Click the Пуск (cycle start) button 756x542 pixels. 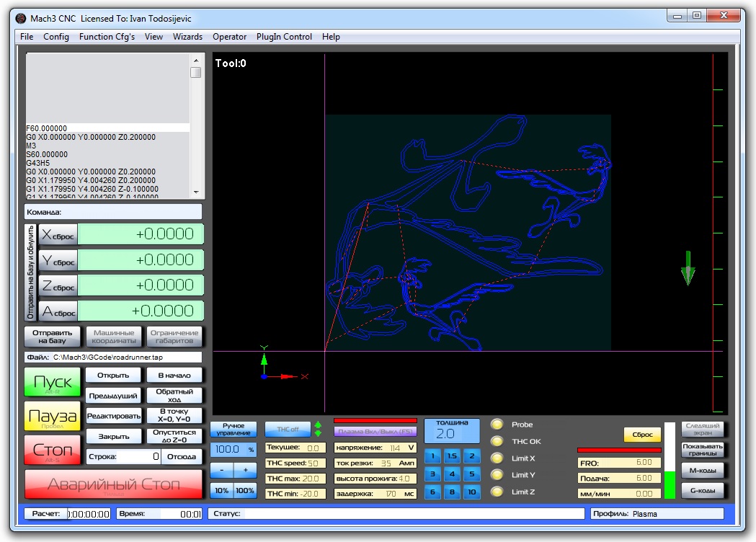click(53, 383)
